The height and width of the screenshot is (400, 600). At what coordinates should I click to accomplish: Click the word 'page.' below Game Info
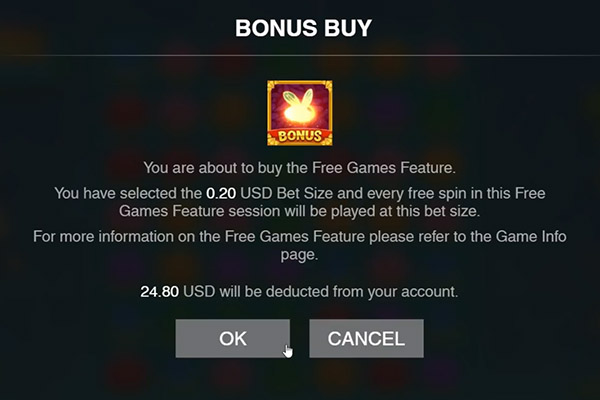[x=300, y=255]
